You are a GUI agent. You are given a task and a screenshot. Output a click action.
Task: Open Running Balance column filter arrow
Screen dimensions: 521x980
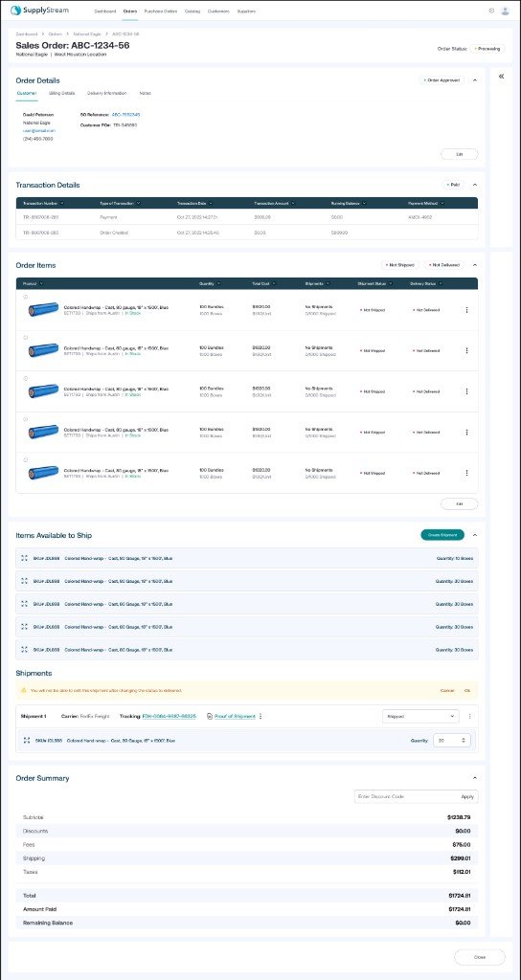click(363, 203)
